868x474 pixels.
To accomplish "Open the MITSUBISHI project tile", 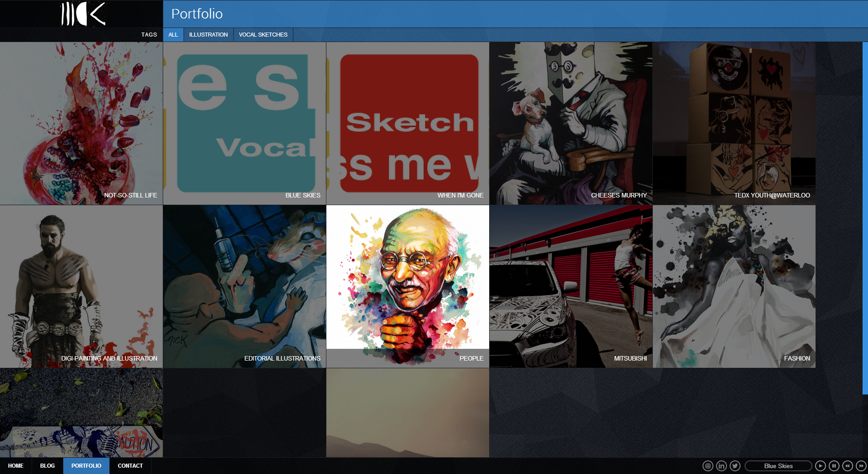I will click(x=571, y=286).
